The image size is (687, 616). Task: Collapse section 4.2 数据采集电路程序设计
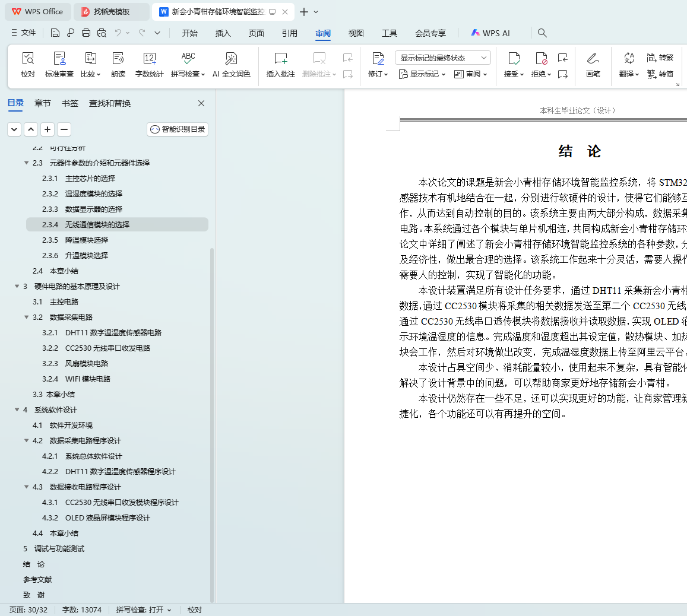point(26,440)
